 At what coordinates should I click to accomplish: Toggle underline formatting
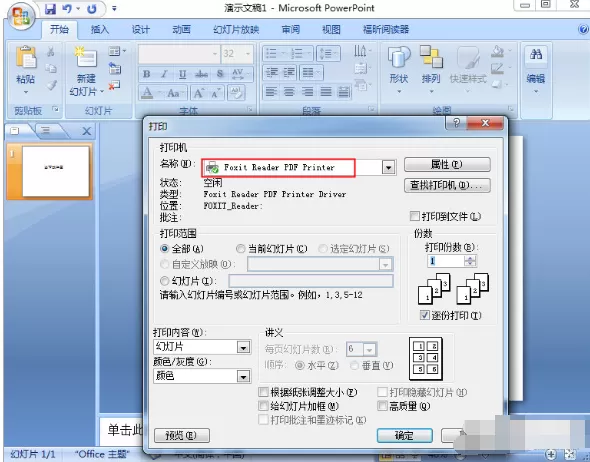pyautogui.click(x=182, y=74)
